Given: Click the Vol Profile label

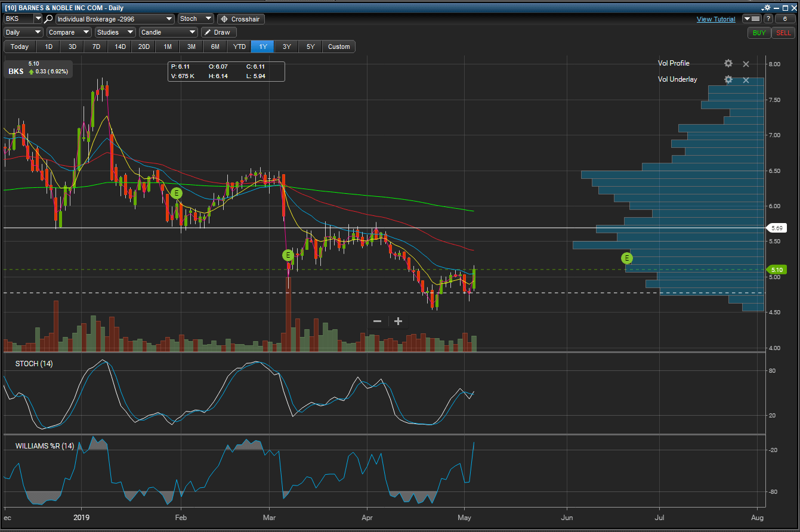Looking at the screenshot, I should click(x=674, y=63).
